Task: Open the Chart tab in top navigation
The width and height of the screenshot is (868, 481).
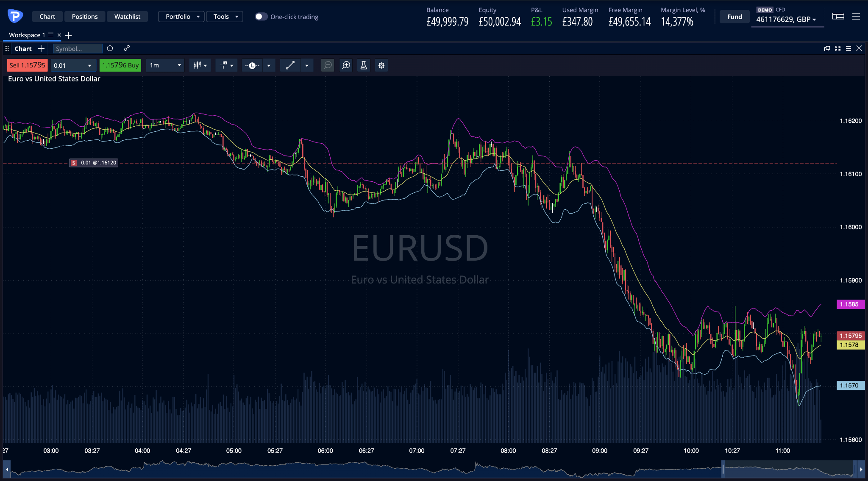Action: click(x=47, y=17)
